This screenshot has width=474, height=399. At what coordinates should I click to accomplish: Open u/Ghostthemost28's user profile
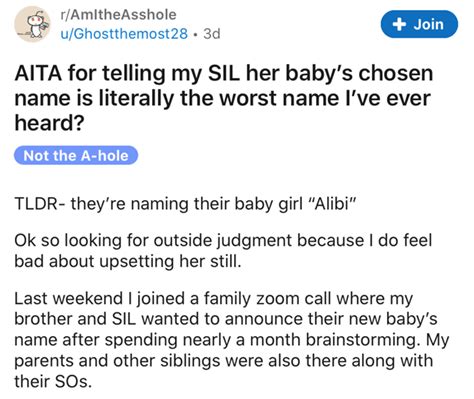124,34
